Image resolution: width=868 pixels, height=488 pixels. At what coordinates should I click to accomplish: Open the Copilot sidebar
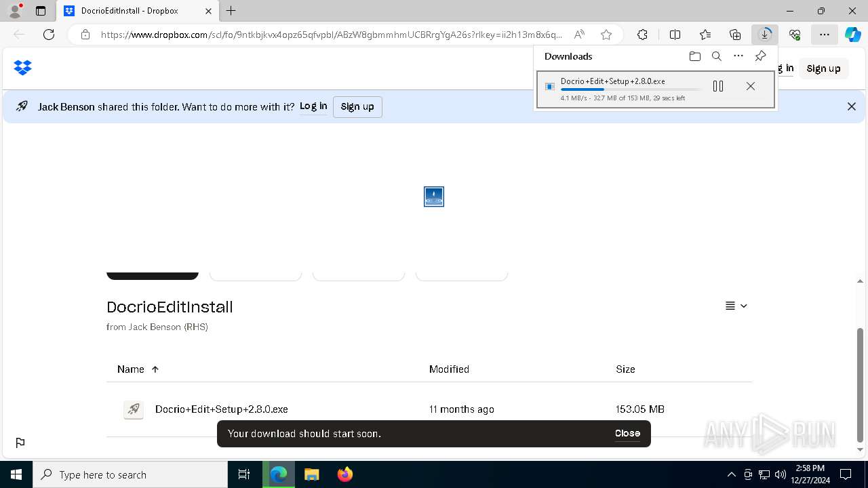click(x=852, y=35)
